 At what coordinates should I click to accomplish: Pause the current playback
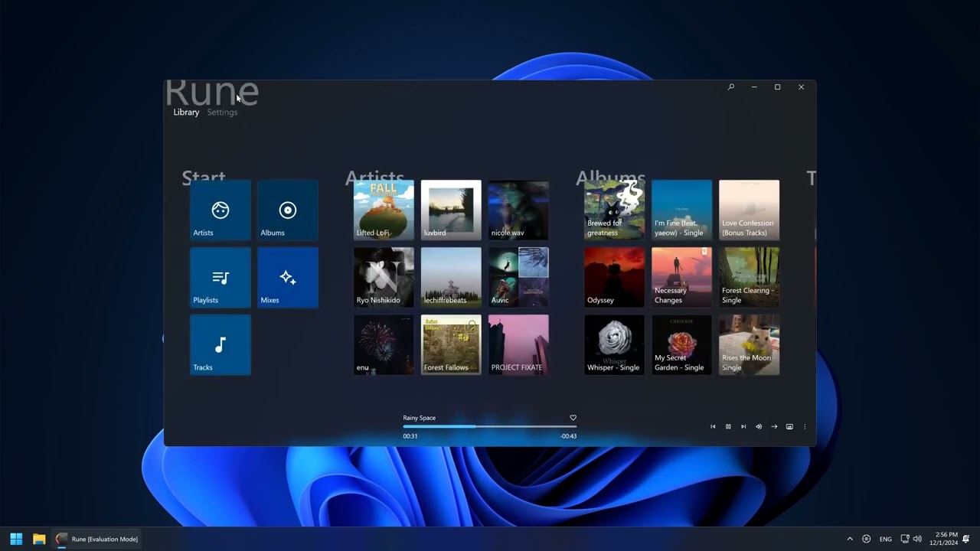pos(728,427)
